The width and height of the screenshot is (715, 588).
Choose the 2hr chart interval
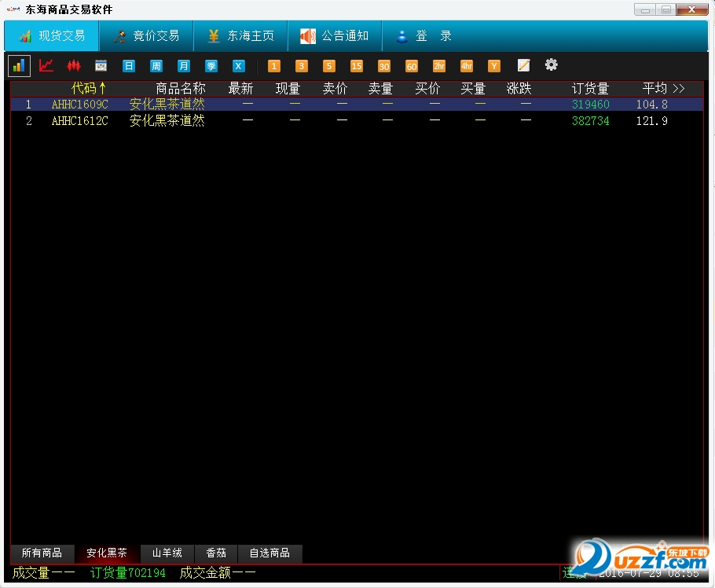438,66
